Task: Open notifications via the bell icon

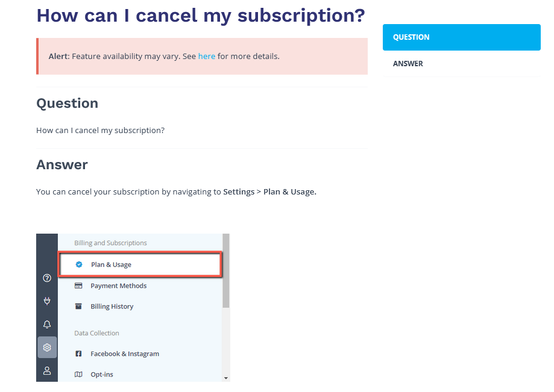Action: click(47, 325)
